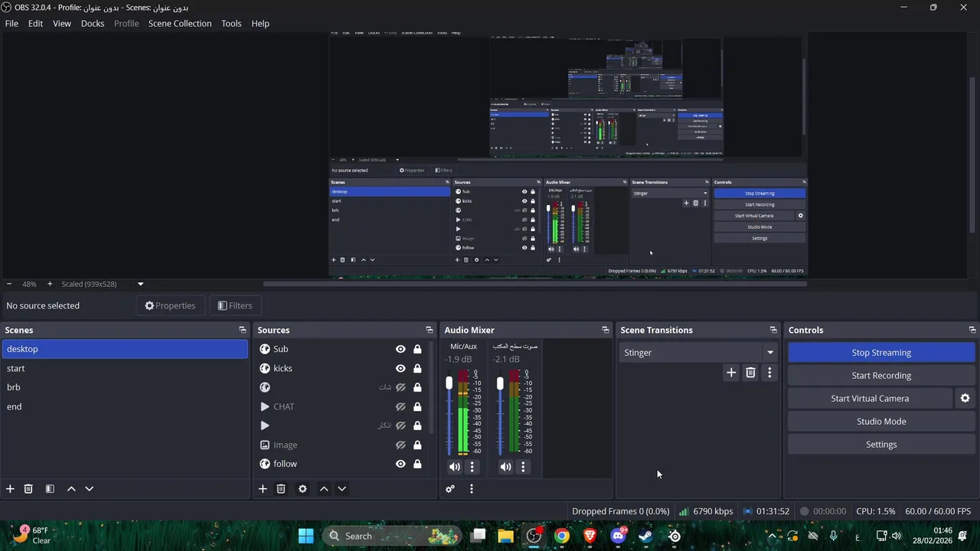Hide the follow source eye icon
The image size is (980, 551).
click(x=400, y=464)
